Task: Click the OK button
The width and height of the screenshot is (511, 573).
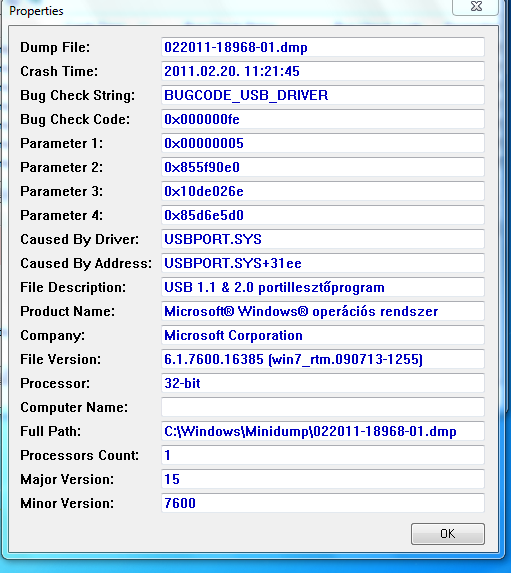Action: [448, 534]
